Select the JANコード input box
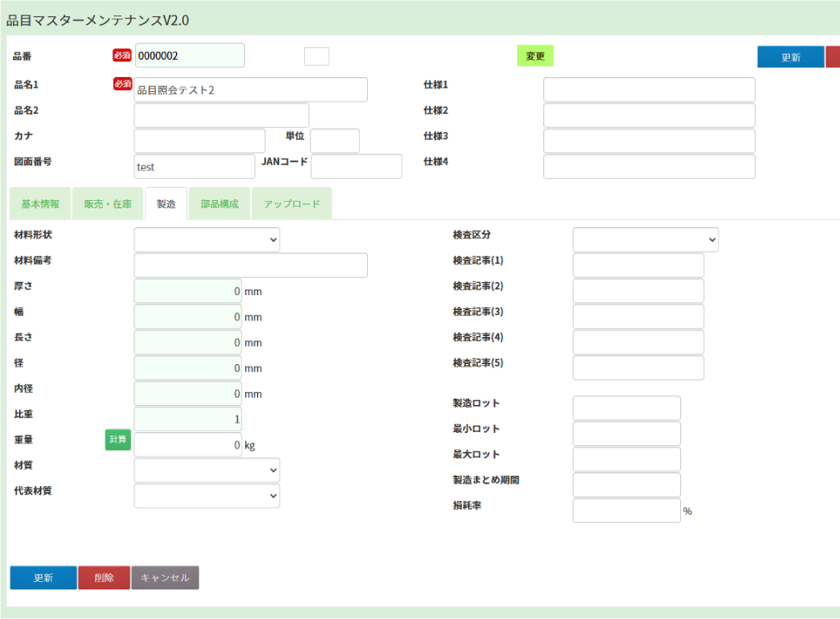This screenshot has width=840, height=619. [x=356, y=166]
